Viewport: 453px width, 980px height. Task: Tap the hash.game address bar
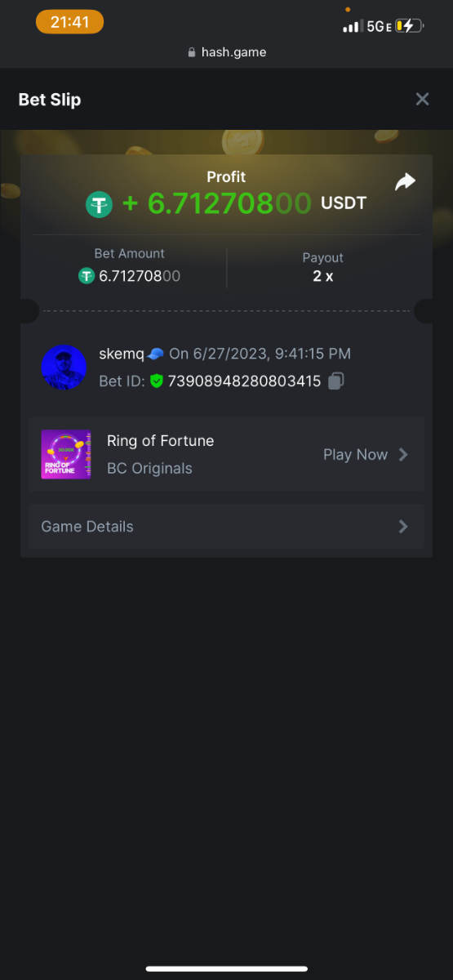226,52
